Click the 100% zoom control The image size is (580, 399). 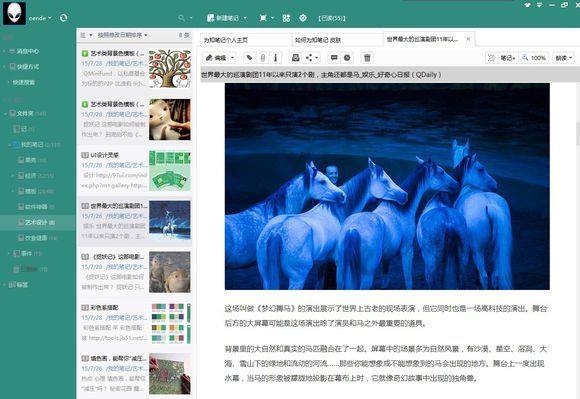coord(534,58)
